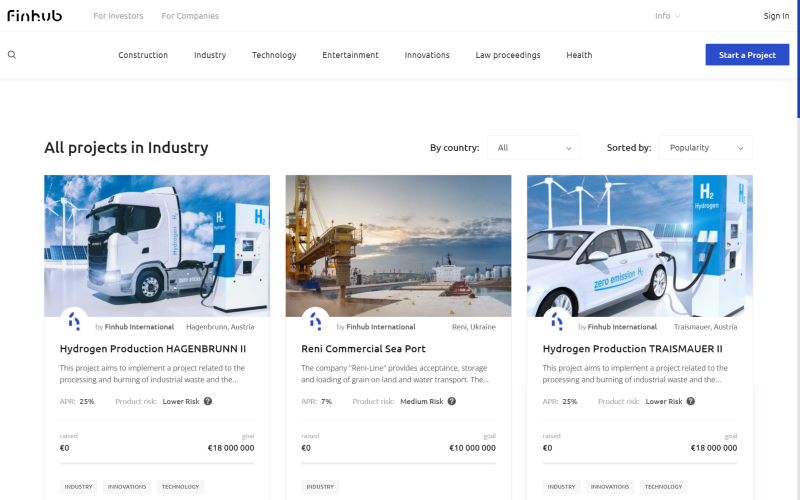Click the Sign In link

coord(776,16)
